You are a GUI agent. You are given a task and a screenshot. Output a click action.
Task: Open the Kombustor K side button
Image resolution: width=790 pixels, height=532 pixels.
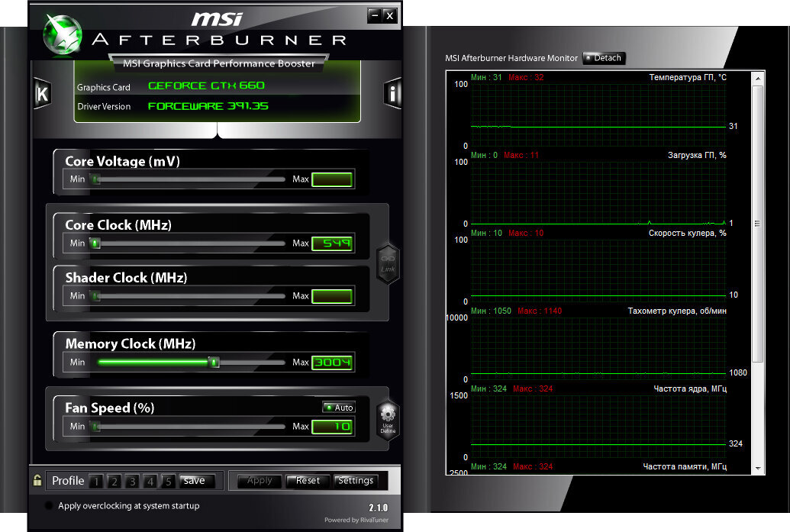point(42,93)
